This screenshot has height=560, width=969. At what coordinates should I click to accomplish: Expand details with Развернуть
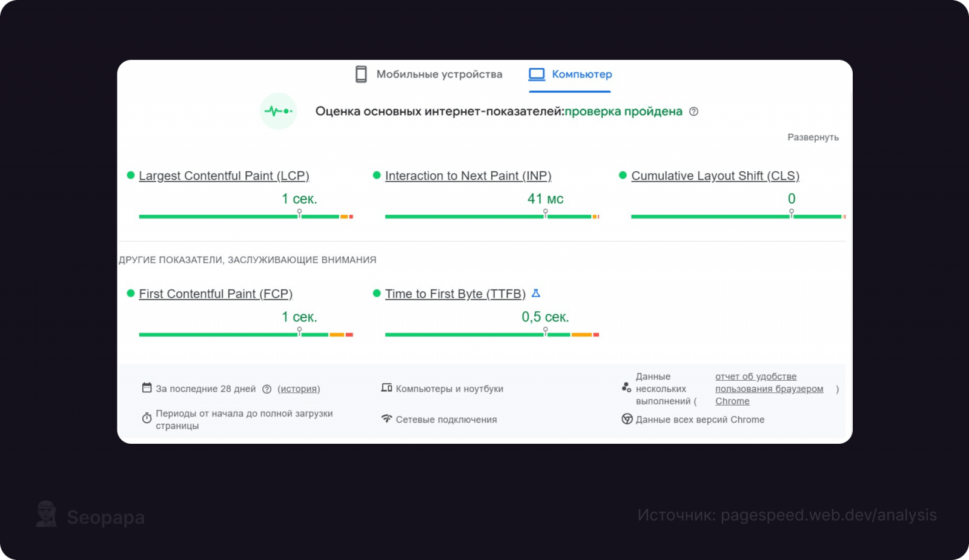pyautogui.click(x=813, y=137)
